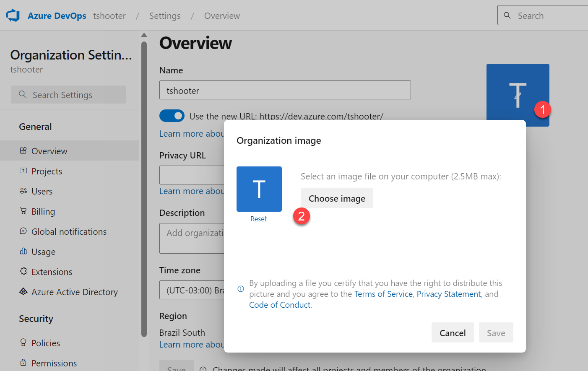Click the info icon beside upload disclaimer
The image size is (588, 371).
(x=241, y=289)
